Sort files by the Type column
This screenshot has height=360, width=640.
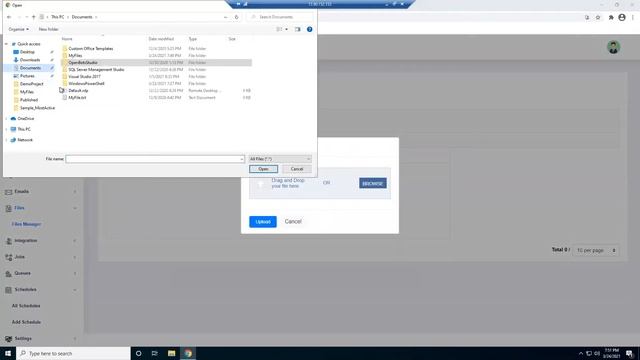[x=193, y=39]
